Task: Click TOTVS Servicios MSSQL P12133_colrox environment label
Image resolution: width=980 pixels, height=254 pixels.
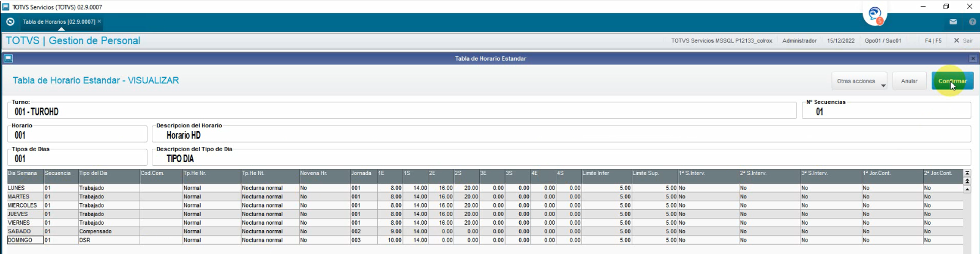Action: click(722, 40)
